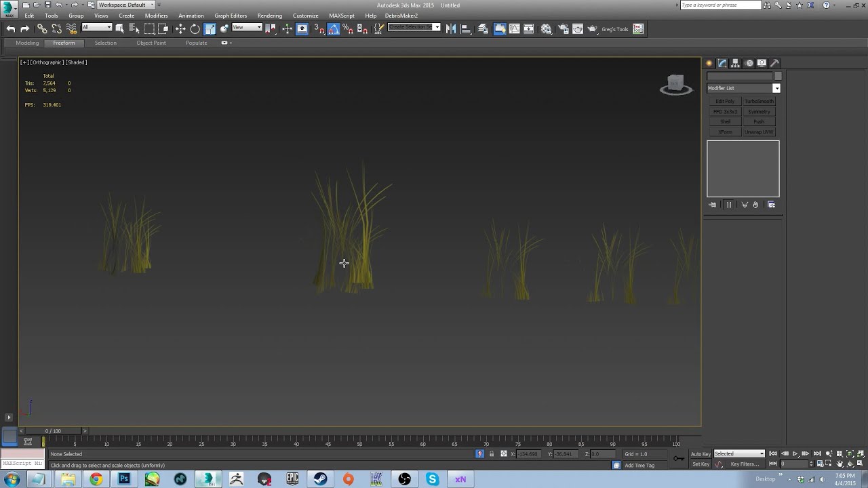Switch to the Object Paint ribbon tab
This screenshot has width=868, height=488.
(151, 43)
